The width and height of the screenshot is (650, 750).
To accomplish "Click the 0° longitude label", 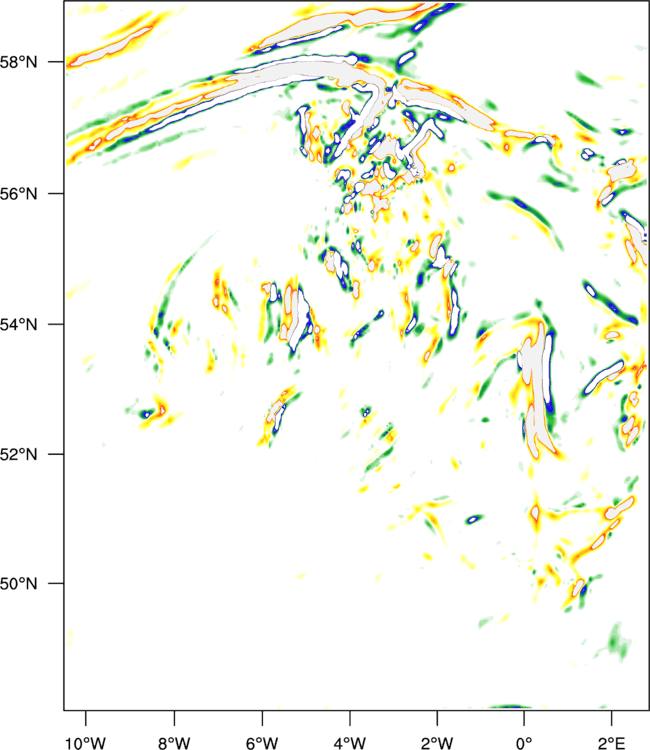I will pyautogui.click(x=524, y=743).
